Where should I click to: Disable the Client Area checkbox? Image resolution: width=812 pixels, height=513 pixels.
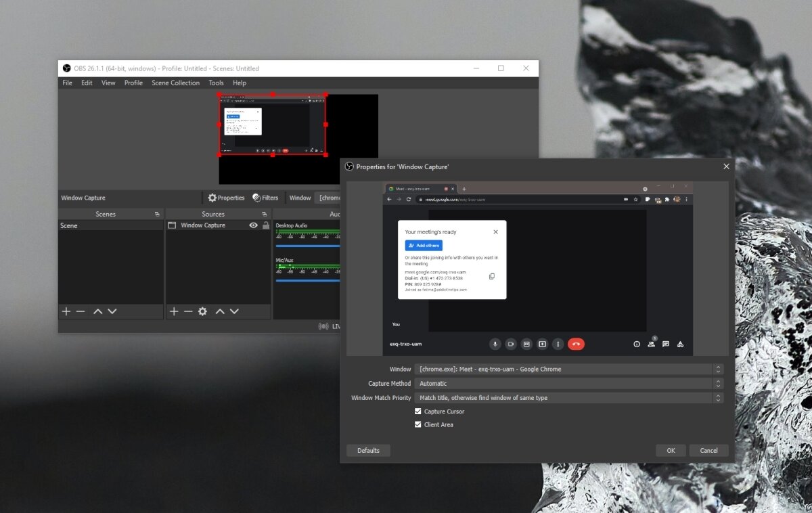(x=418, y=425)
